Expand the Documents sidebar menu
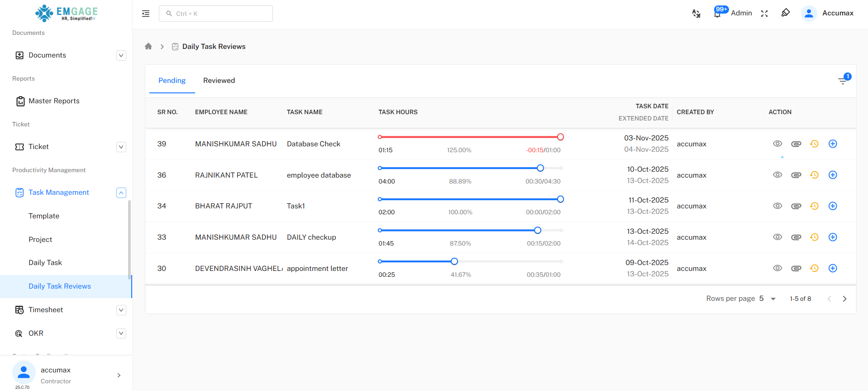 point(121,55)
